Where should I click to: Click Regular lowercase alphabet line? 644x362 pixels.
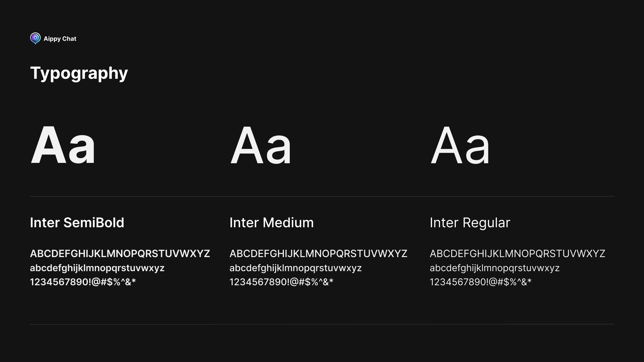495,268
